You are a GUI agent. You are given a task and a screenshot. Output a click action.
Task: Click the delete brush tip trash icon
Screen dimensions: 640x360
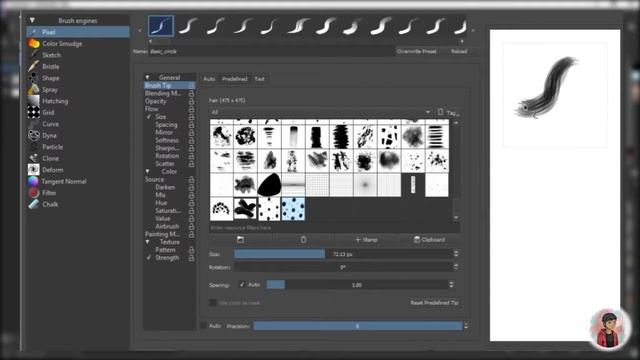pyautogui.click(x=303, y=240)
